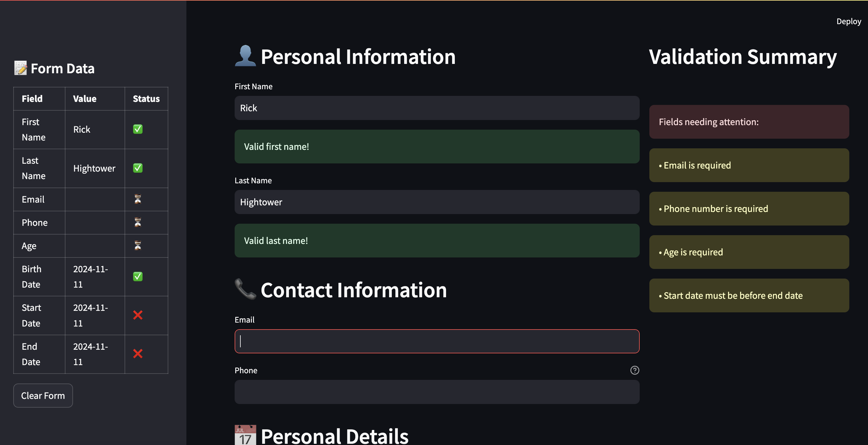Click the green checkmark in Last Name row
This screenshot has width=868, height=445.
(x=138, y=168)
